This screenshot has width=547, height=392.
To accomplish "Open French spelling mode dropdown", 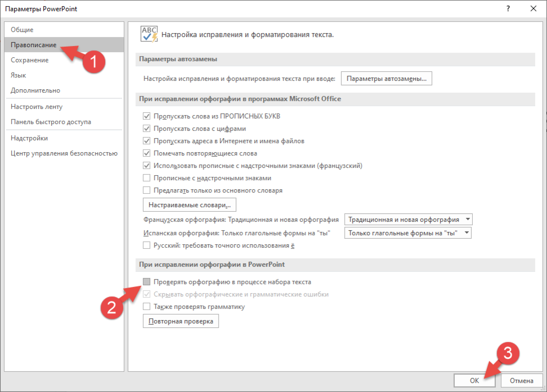I will [x=408, y=220].
